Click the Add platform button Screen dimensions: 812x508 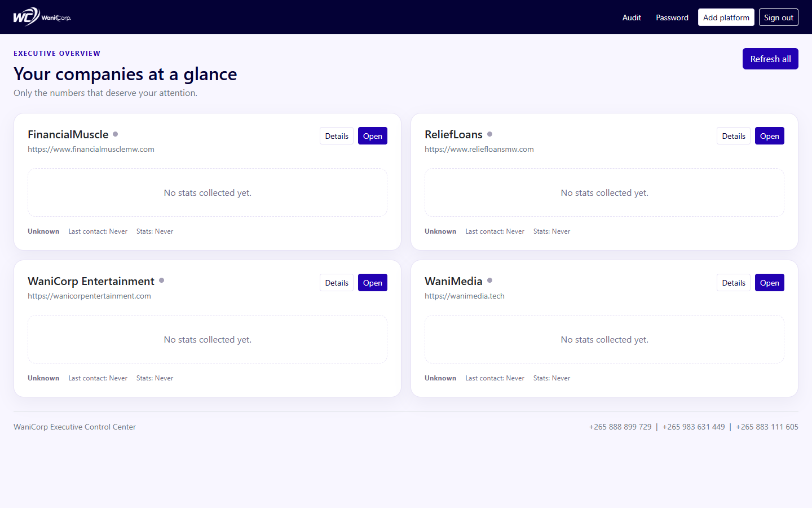pos(726,17)
